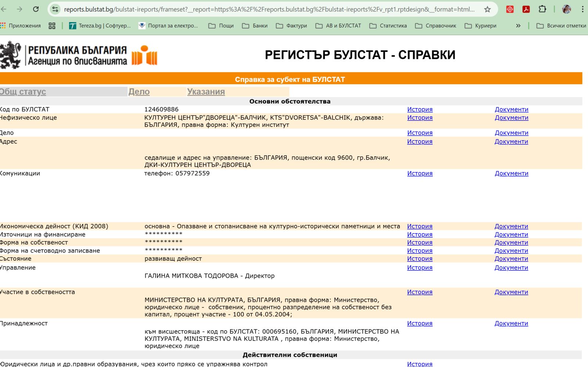The height and width of the screenshot is (367, 588).
Task: Open Документи for the Управление row
Action: pos(511,268)
